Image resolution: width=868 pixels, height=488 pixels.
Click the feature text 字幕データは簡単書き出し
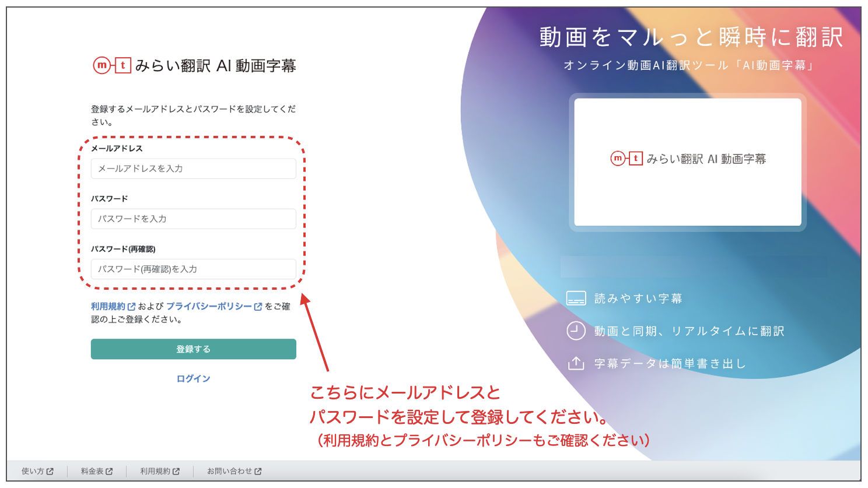[670, 364]
